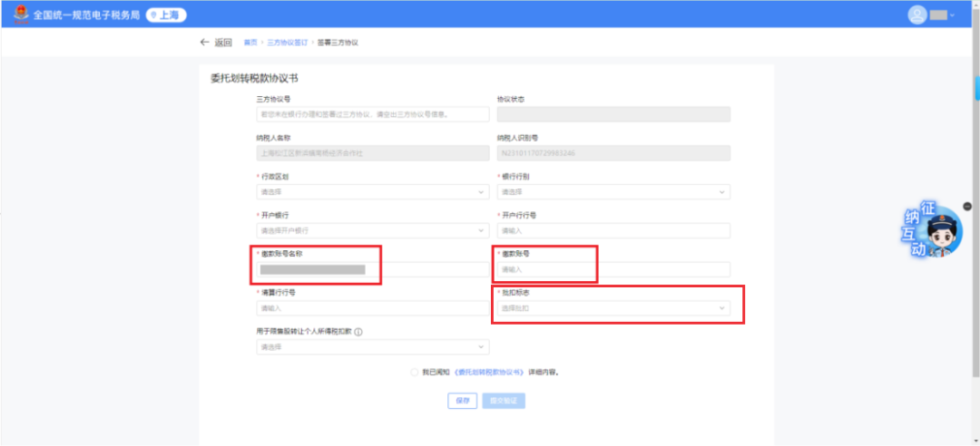Open the user avatar icon
Viewport: 980px width, 446px height.
pos(916,15)
